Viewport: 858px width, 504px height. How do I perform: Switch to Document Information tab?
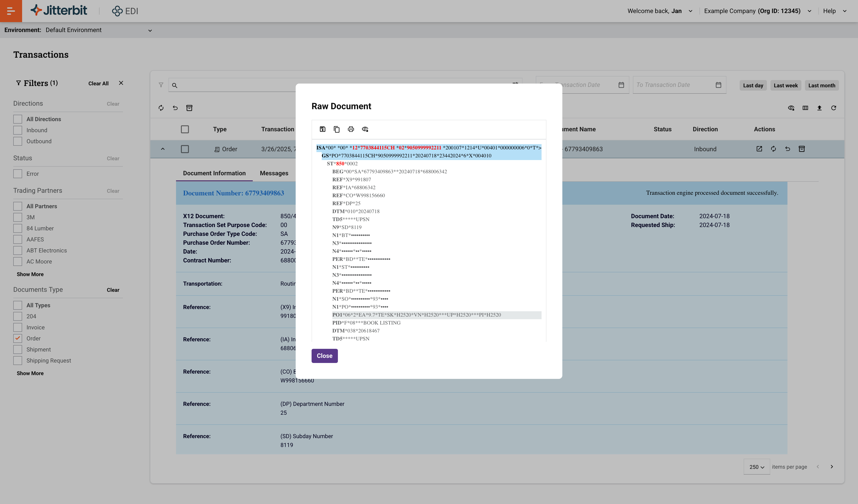point(214,173)
